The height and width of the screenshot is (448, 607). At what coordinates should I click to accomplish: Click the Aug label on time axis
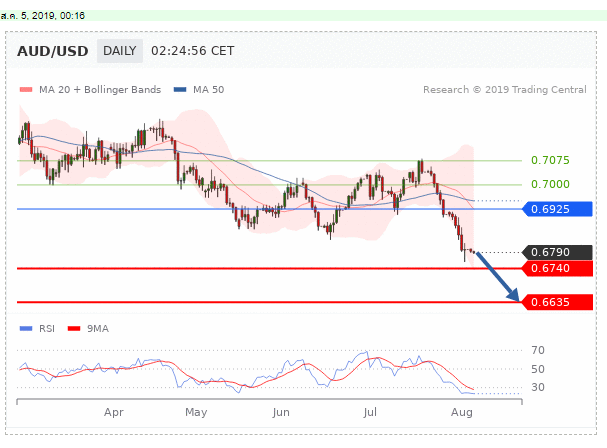point(461,412)
